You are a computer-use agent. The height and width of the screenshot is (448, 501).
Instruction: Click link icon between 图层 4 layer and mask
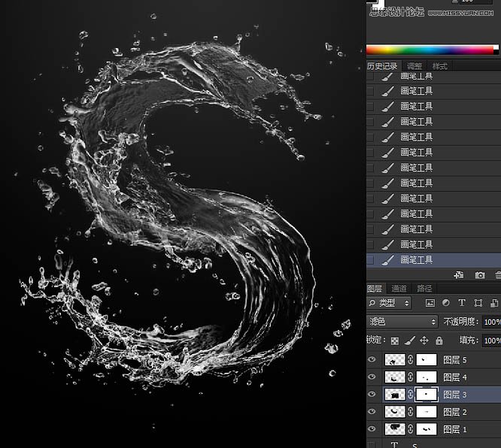pyautogui.click(x=411, y=377)
